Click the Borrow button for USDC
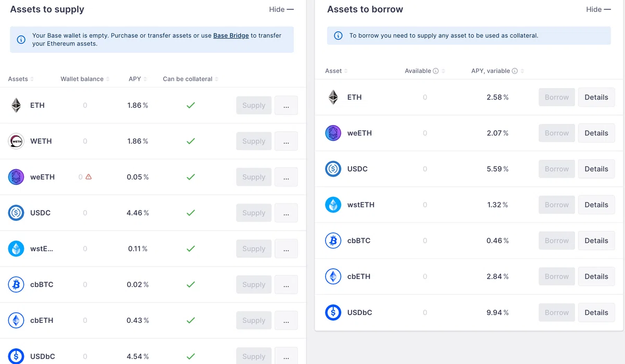 (x=557, y=169)
